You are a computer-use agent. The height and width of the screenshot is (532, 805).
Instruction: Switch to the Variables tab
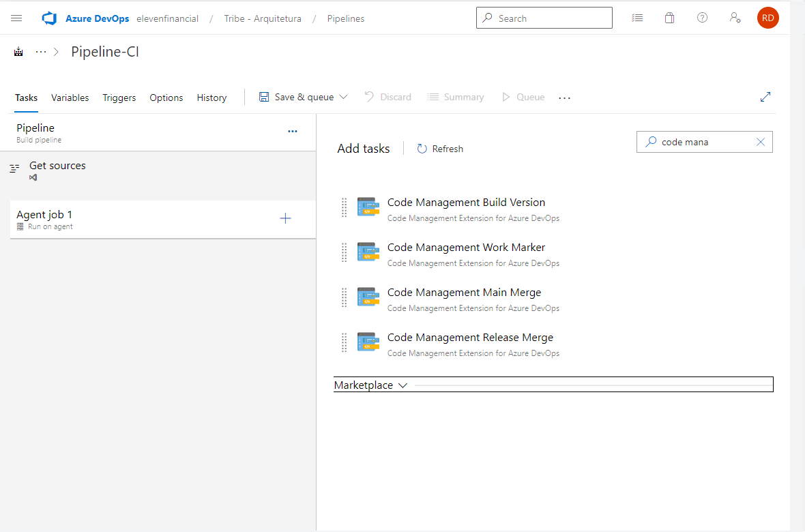coord(70,98)
